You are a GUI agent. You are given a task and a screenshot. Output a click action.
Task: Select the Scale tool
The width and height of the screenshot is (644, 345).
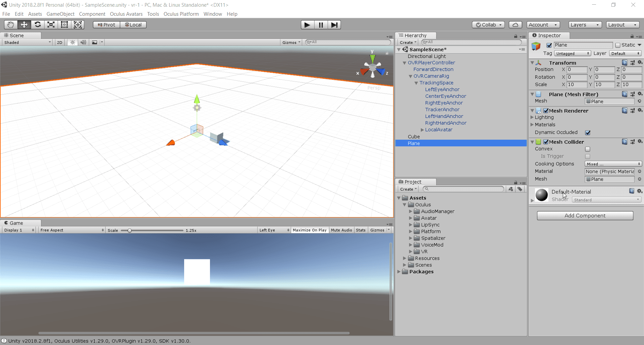[x=51, y=25]
